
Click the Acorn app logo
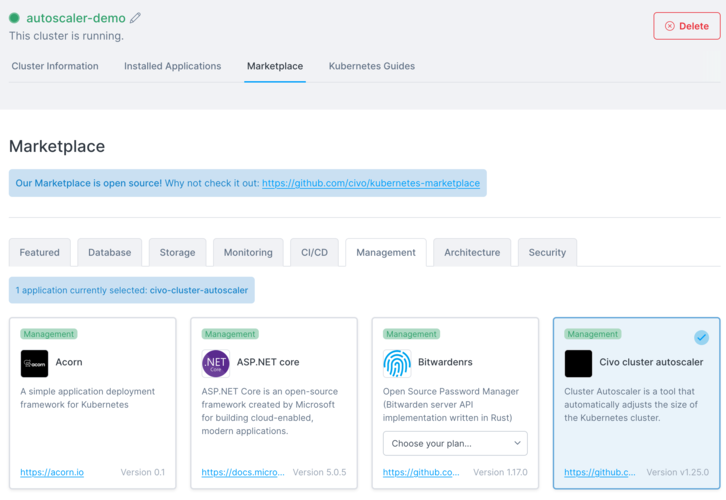34,363
